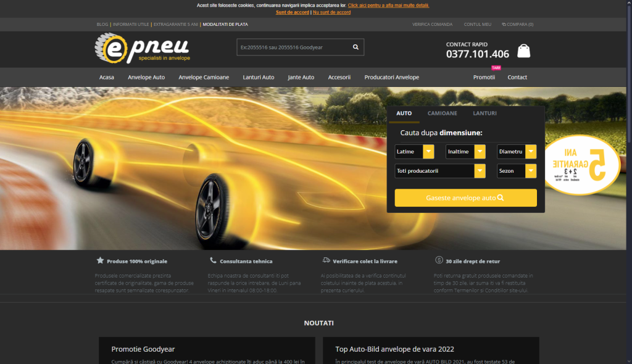The image size is (632, 364).
Task: Switch to the CAMIOANE search tab
Action: pyautogui.click(x=442, y=114)
